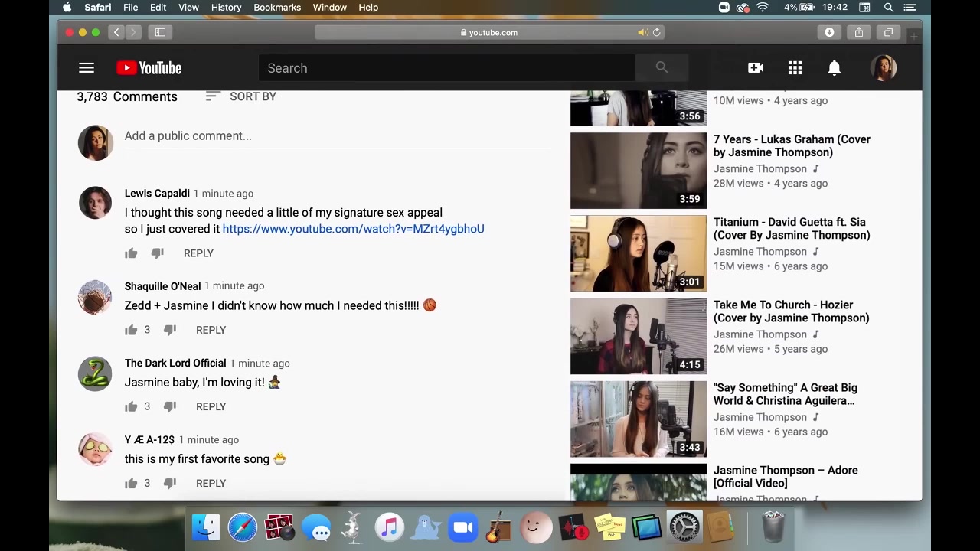Screen dimensions: 980x551
Task: Open the Trash in the Dock
Action: click(773, 527)
